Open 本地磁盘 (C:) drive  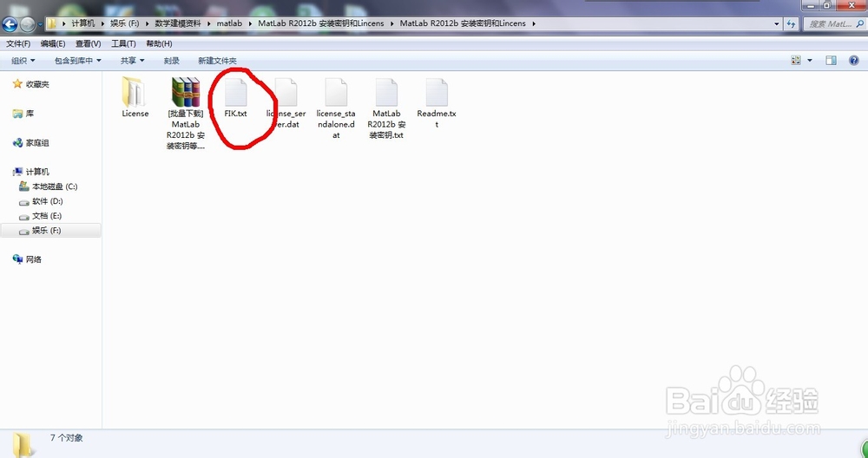(54, 186)
